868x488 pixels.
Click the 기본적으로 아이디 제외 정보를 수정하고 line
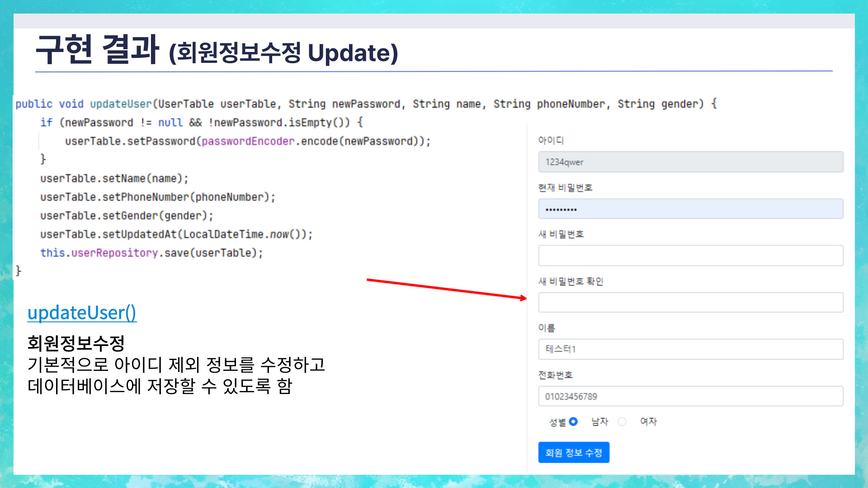[176, 365]
